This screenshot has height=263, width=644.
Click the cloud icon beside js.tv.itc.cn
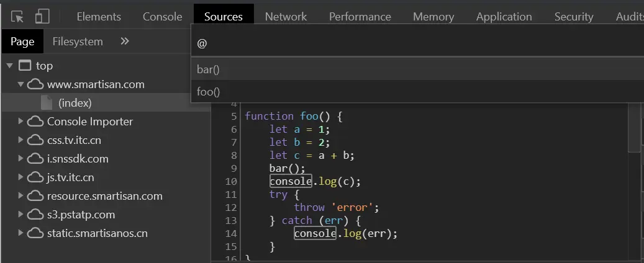click(35, 177)
